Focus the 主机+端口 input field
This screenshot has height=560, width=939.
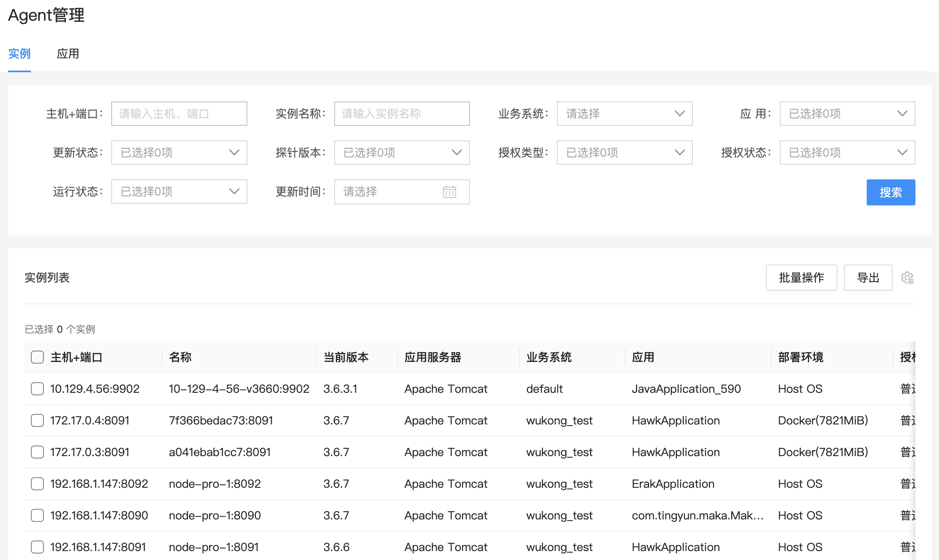click(x=179, y=114)
